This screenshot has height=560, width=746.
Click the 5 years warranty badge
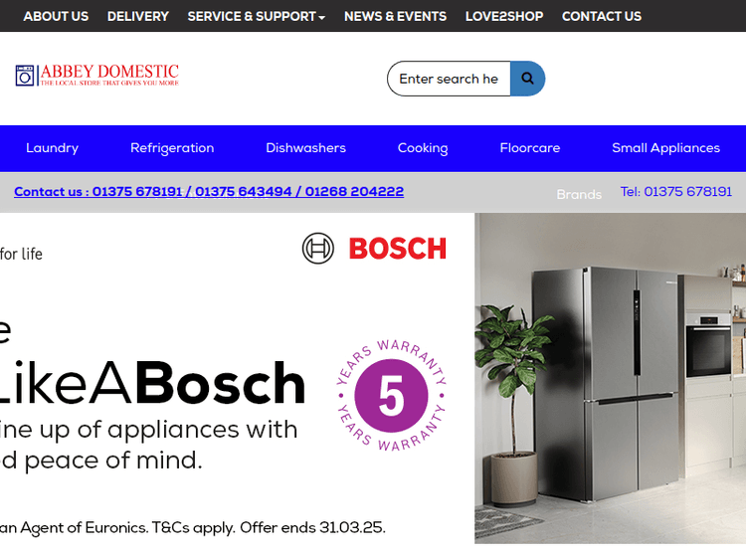pyautogui.click(x=391, y=395)
